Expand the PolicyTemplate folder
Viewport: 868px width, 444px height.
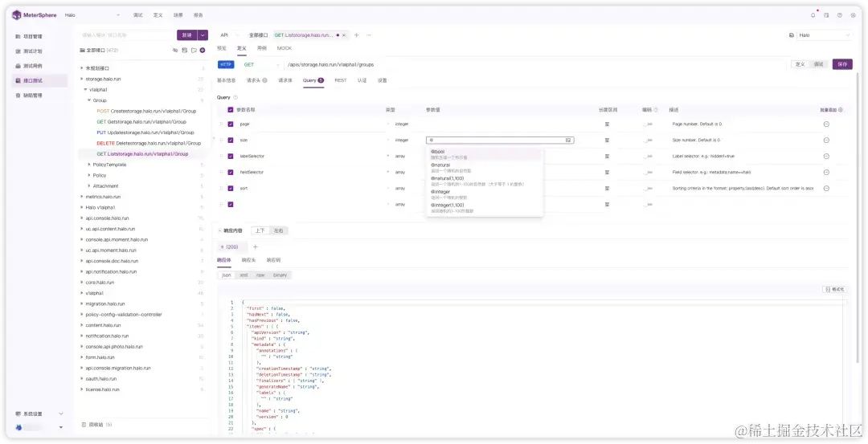[x=89, y=165]
